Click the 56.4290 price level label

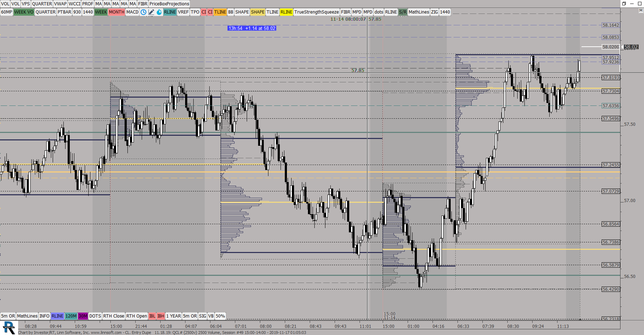coord(611,289)
